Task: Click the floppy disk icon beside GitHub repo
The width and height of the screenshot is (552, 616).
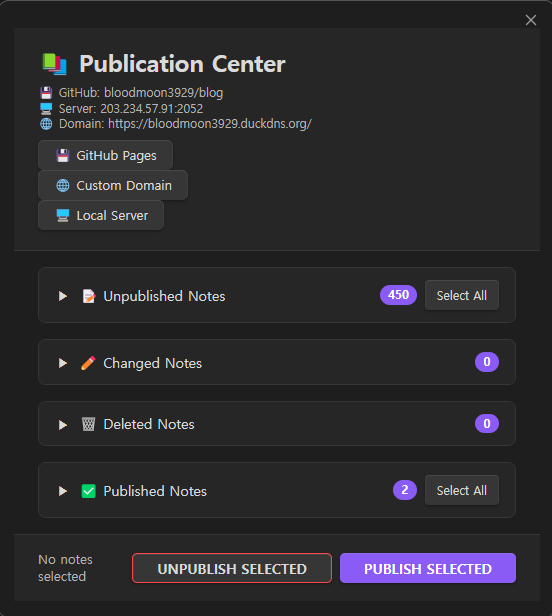Action: [46, 93]
